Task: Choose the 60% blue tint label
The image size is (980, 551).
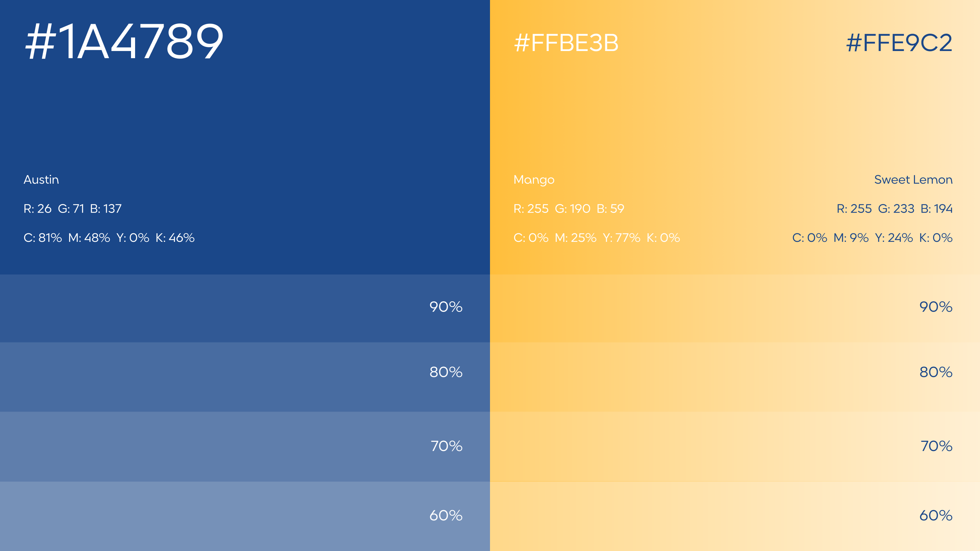Action: pos(446,516)
